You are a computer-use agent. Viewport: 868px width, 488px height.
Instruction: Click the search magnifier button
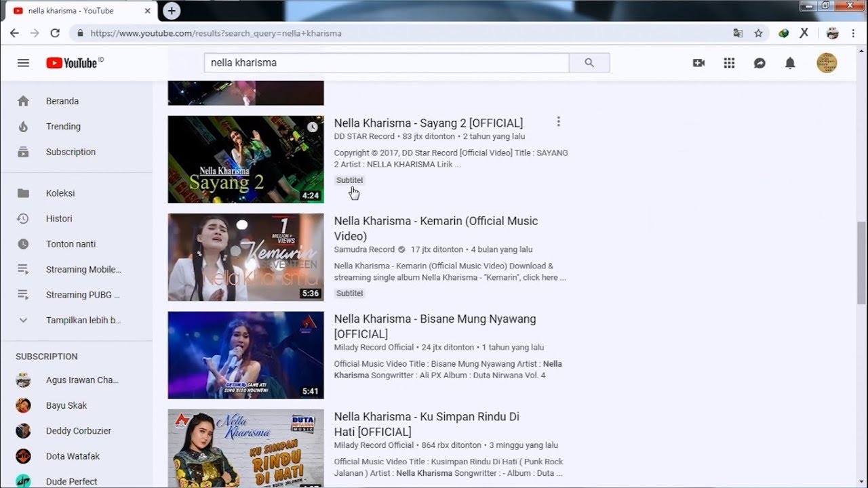(x=589, y=62)
